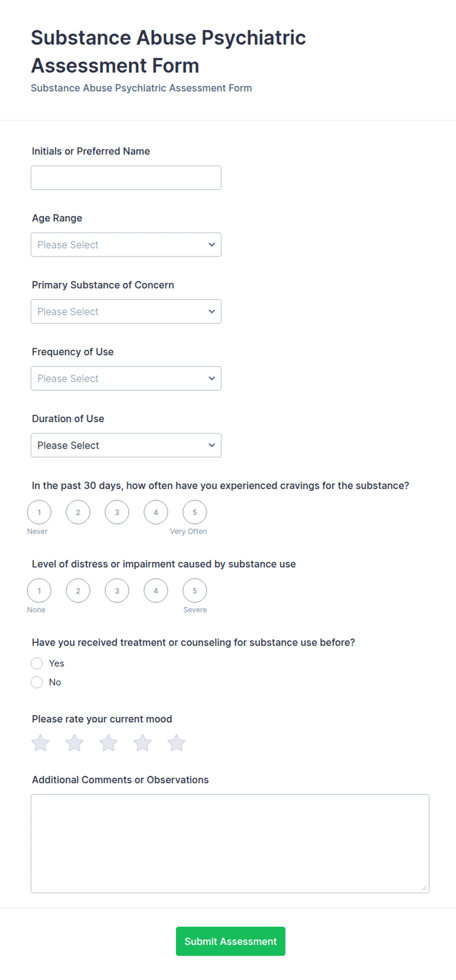This screenshot has width=456, height=980.
Task: Select cravings rating 1 Never
Action: [39, 512]
